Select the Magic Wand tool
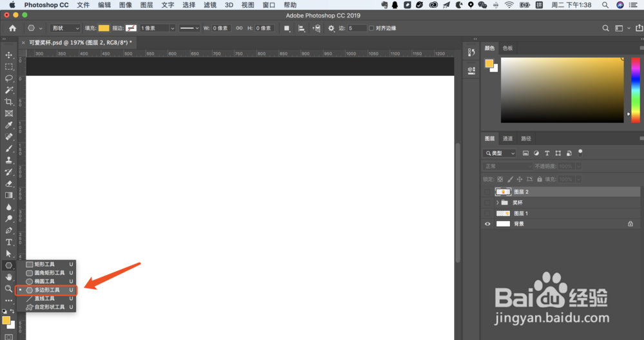Viewport: 644px width, 340px height. [8, 90]
